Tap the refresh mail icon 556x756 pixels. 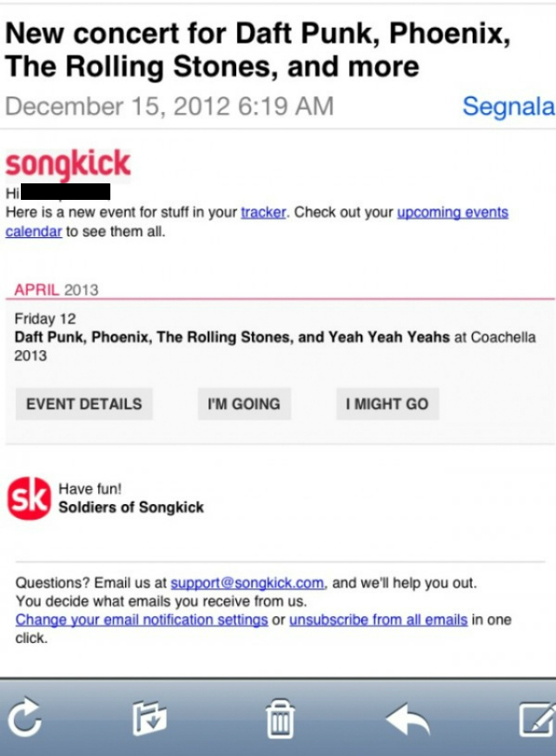[24, 719]
